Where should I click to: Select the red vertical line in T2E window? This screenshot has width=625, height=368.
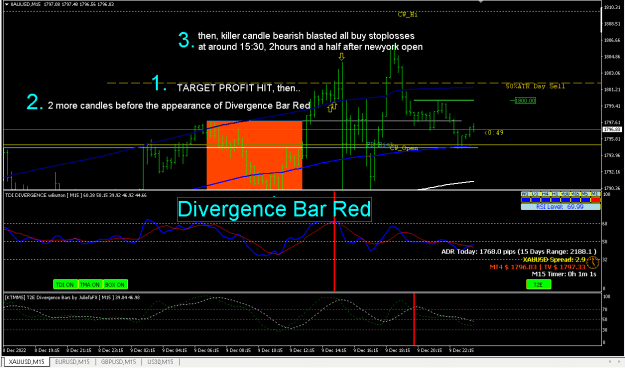point(414,319)
